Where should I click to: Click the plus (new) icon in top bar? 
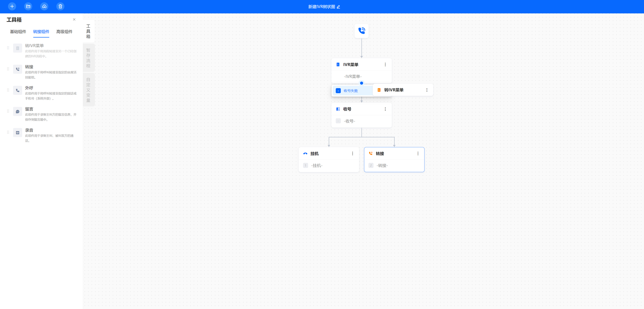tap(12, 7)
